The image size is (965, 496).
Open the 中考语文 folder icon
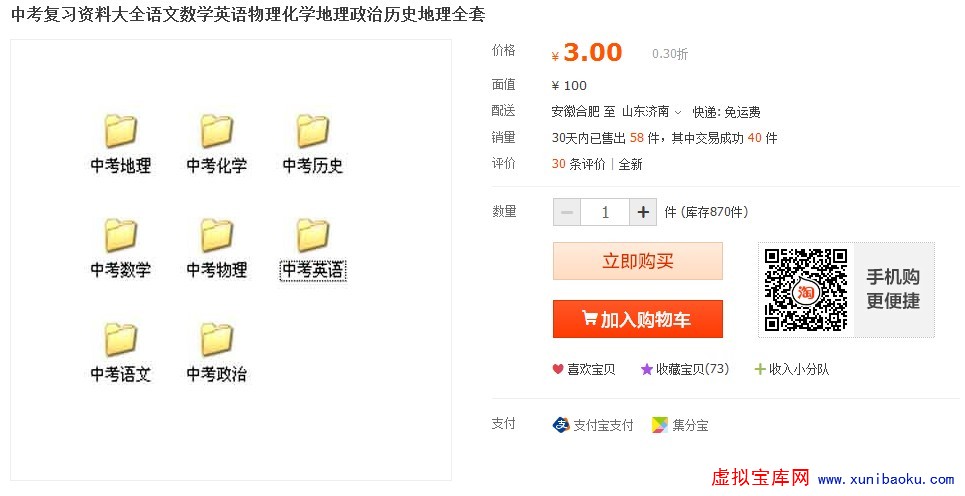[120, 340]
